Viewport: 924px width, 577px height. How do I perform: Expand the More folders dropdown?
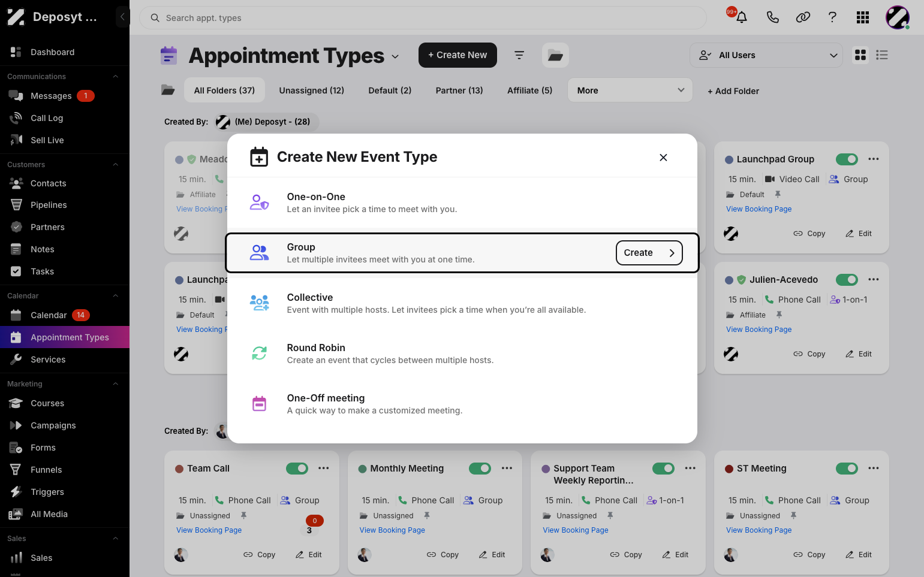tap(630, 90)
